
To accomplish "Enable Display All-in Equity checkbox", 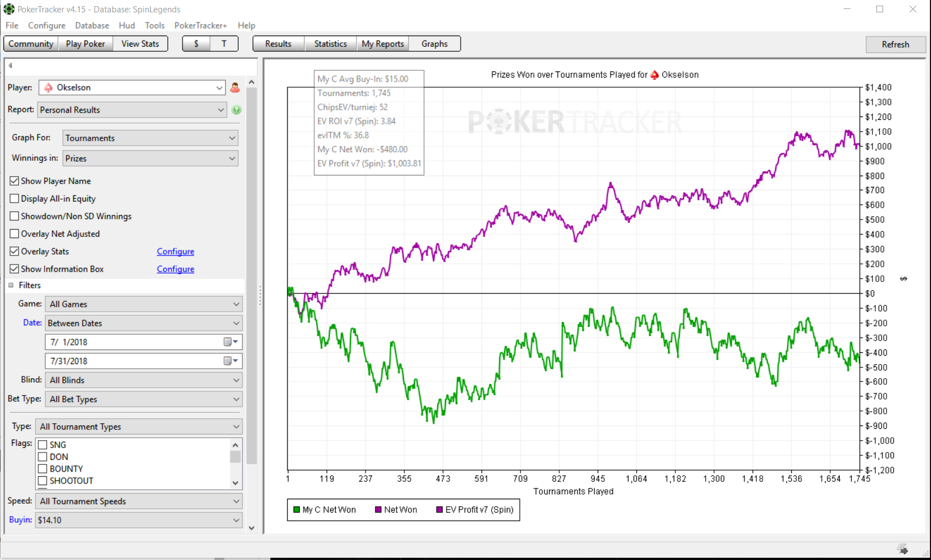I will 15,198.
